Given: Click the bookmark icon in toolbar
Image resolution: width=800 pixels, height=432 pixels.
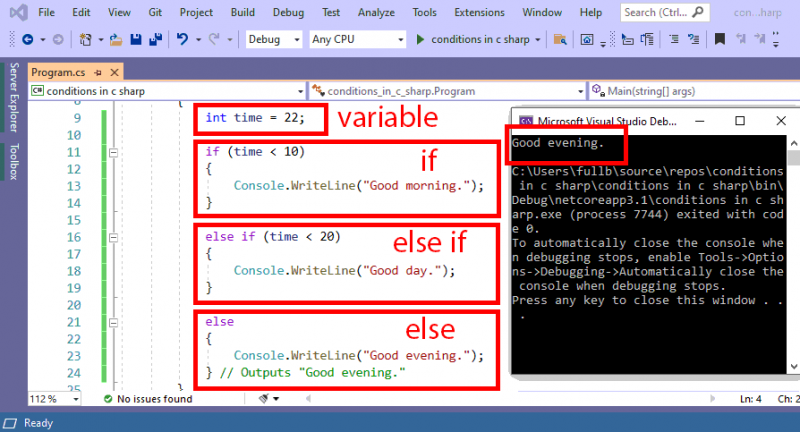Looking at the screenshot, I should [719, 39].
